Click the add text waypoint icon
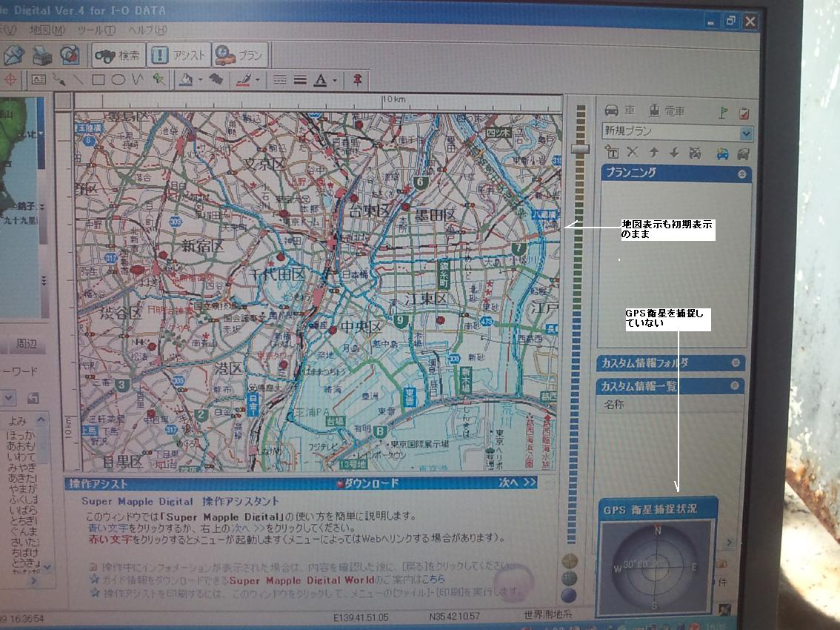This screenshot has height=630, width=840. coord(611,152)
